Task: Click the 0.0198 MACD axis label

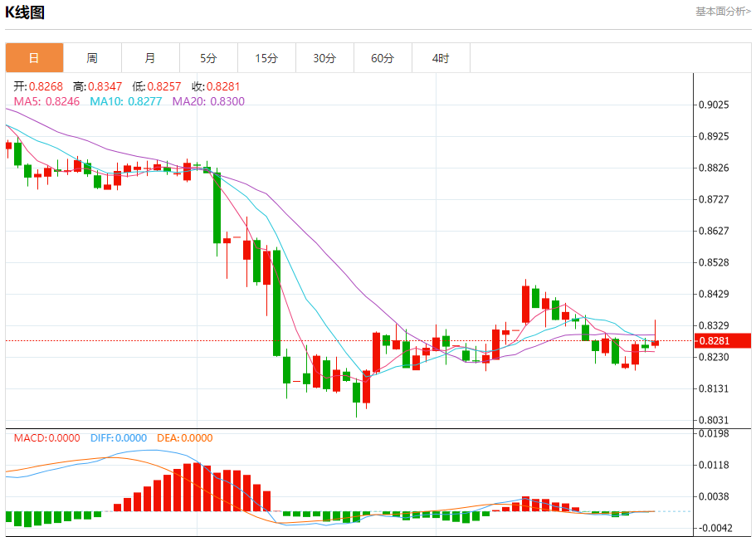Action: (x=714, y=433)
